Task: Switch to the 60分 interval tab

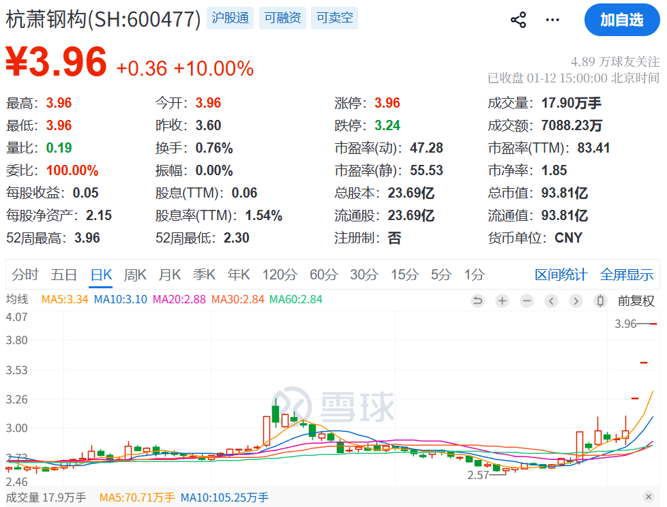Action: click(x=323, y=274)
